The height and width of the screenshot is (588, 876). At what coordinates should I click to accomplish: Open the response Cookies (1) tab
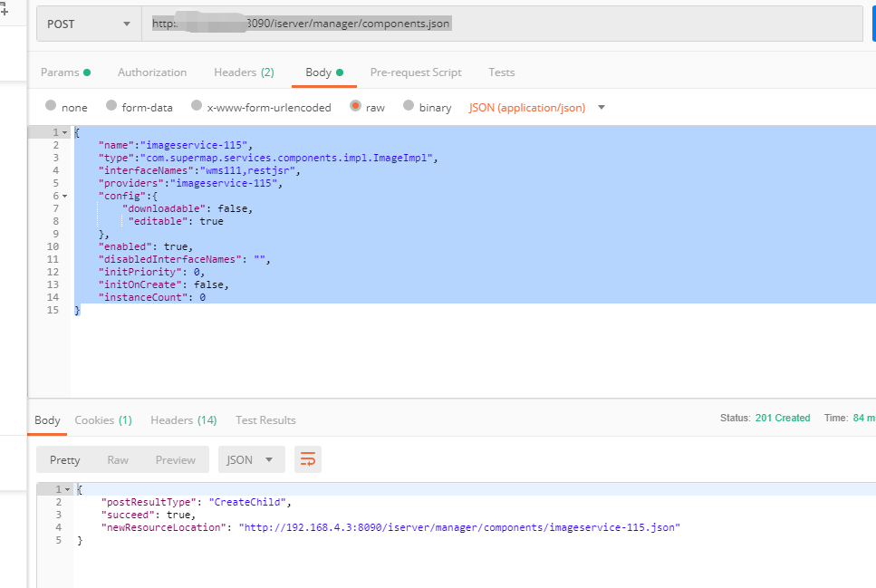(x=103, y=420)
